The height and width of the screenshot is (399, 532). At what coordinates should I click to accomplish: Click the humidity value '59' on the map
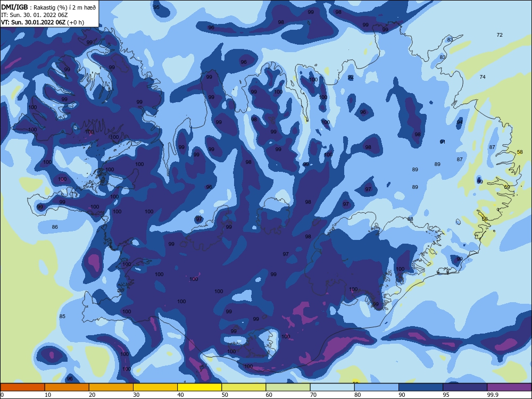(507, 187)
